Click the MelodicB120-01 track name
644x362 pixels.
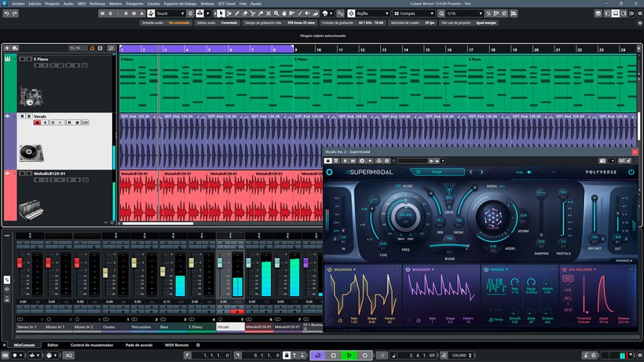(50, 173)
